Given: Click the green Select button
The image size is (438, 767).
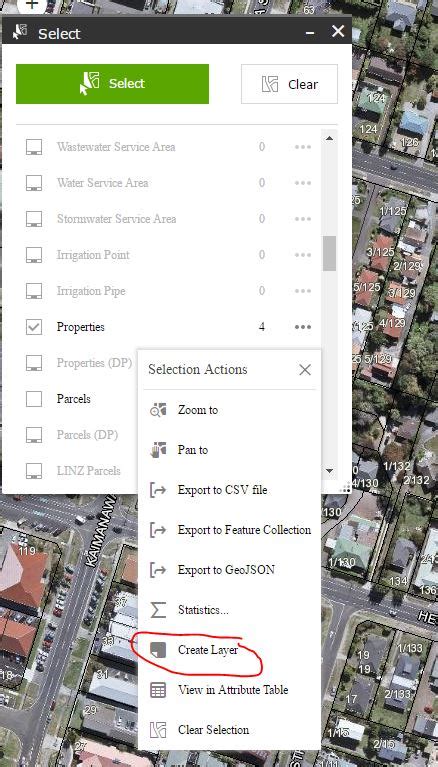Looking at the screenshot, I should (113, 84).
